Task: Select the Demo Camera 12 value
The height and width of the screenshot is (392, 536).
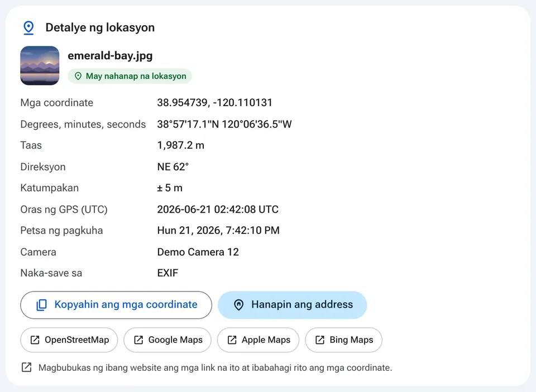Action: [198, 252]
